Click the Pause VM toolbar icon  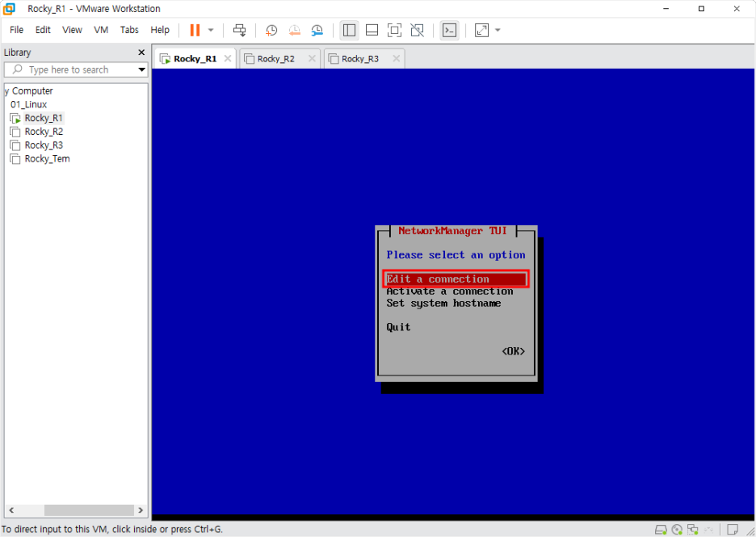tap(195, 30)
